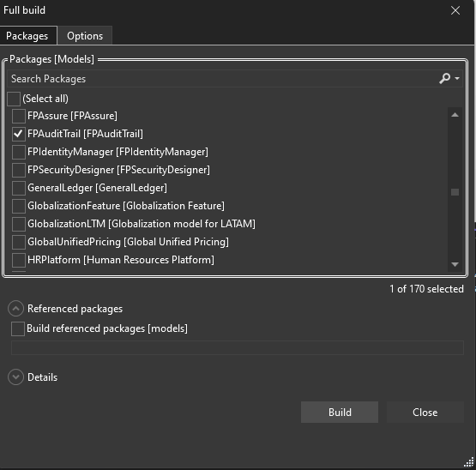Switch to the Options tab
The image size is (476, 470).
tap(85, 36)
